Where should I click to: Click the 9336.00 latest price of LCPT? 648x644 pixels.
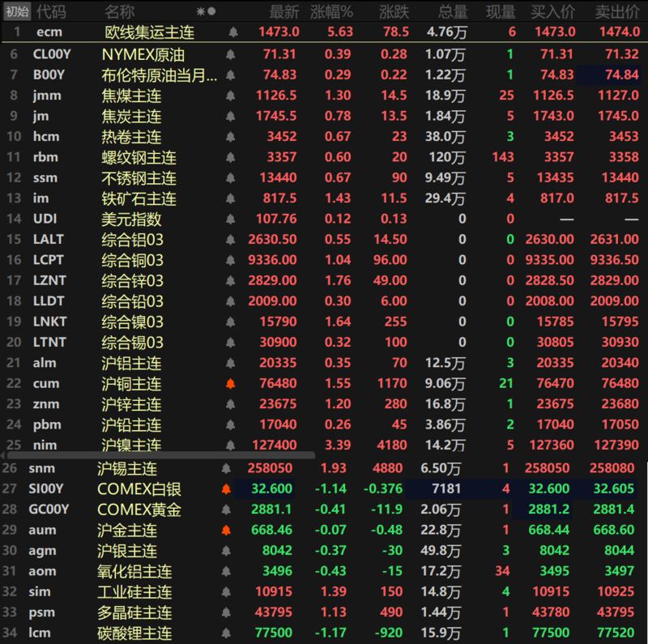tap(272, 260)
